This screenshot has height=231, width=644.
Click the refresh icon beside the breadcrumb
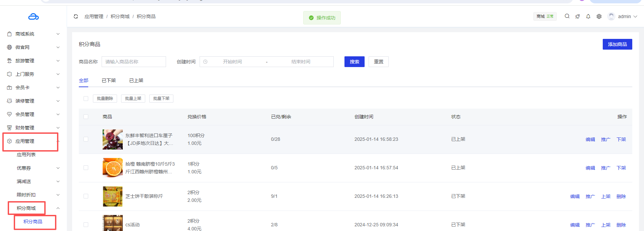(76, 16)
